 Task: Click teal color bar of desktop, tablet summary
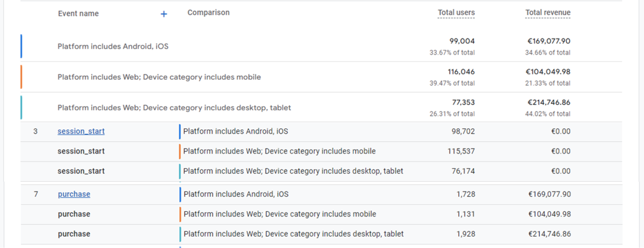point(21,107)
